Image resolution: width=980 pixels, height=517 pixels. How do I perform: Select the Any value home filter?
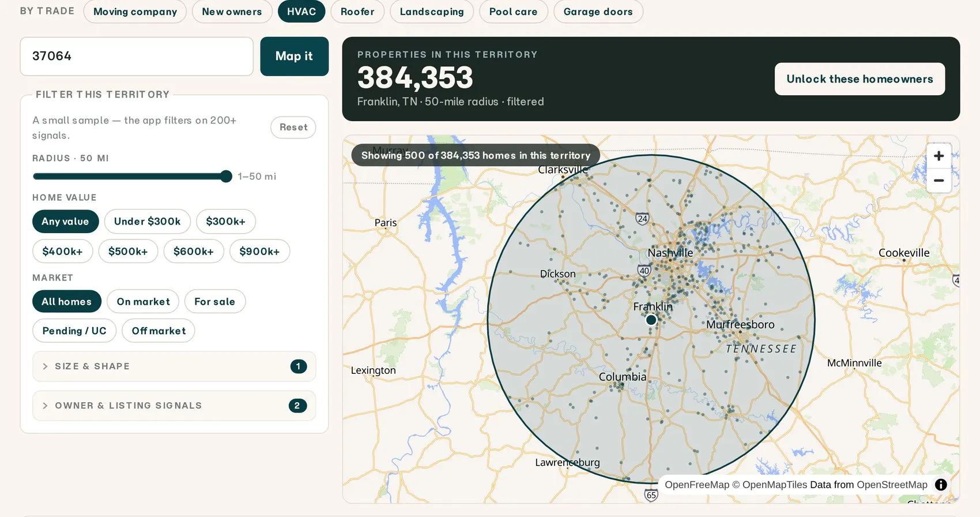pos(65,222)
